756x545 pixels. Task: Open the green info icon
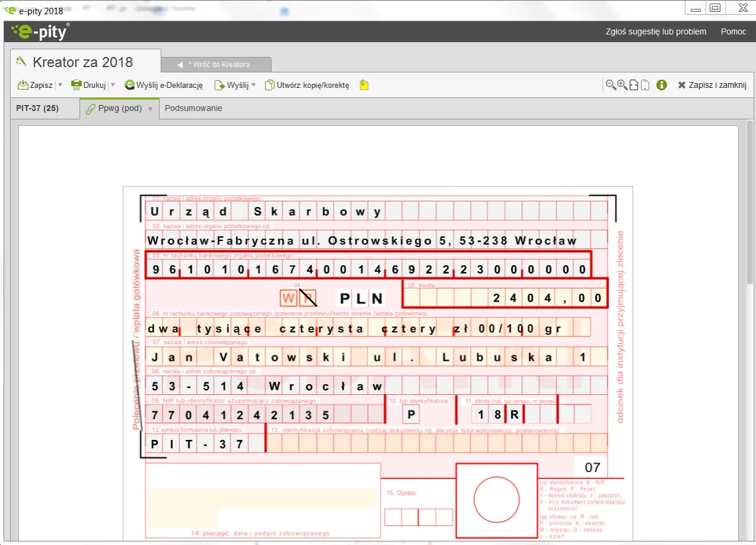click(662, 85)
